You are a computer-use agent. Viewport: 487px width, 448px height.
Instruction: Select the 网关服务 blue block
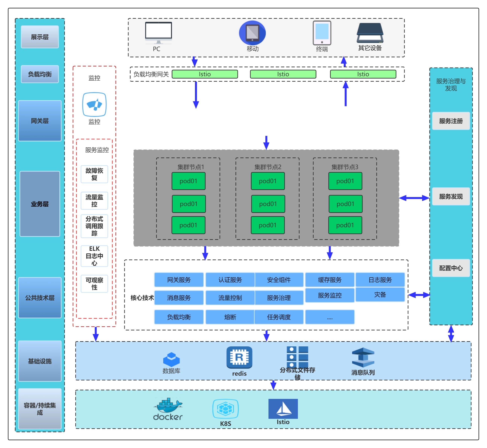pos(179,280)
